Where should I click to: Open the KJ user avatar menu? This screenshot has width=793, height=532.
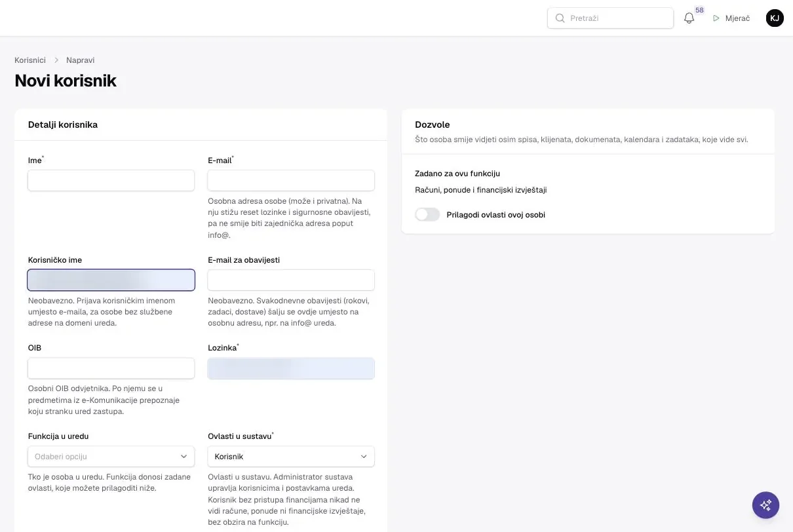(775, 18)
